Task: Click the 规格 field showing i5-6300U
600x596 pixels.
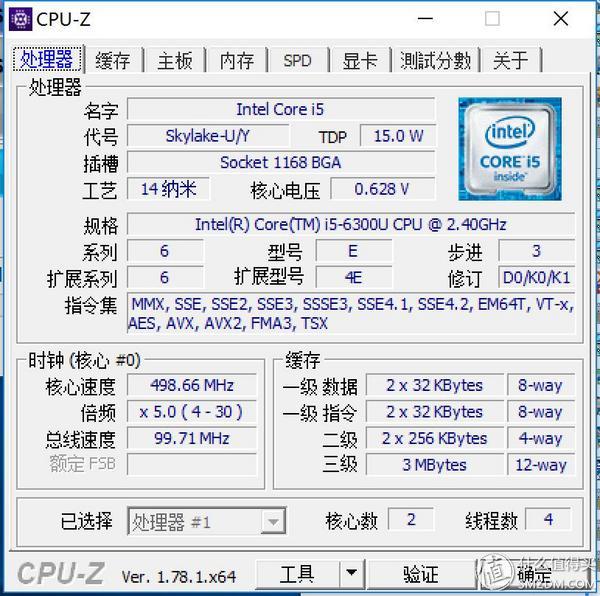Action: pyautogui.click(x=351, y=224)
